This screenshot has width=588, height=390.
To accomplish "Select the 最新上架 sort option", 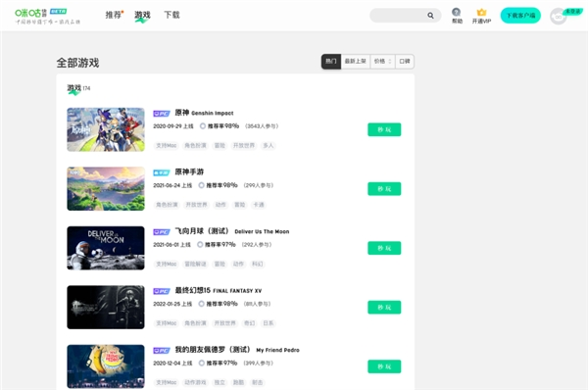I will [x=355, y=62].
